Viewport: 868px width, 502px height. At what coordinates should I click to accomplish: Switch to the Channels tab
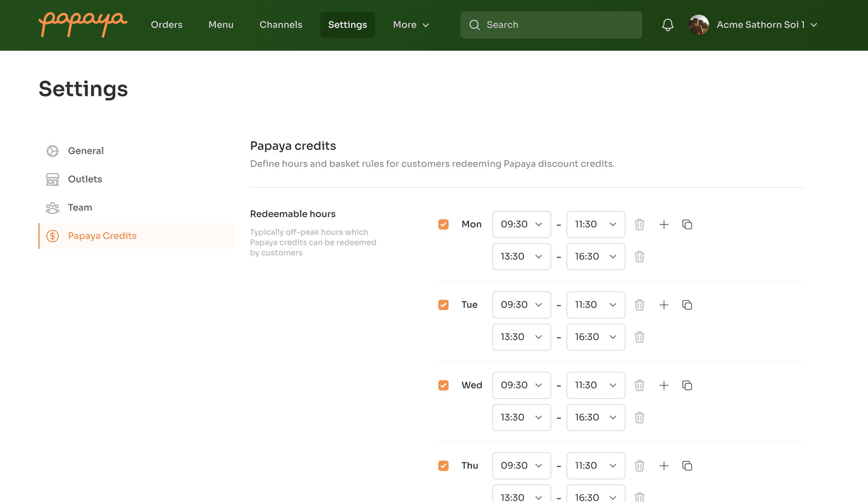click(x=281, y=25)
